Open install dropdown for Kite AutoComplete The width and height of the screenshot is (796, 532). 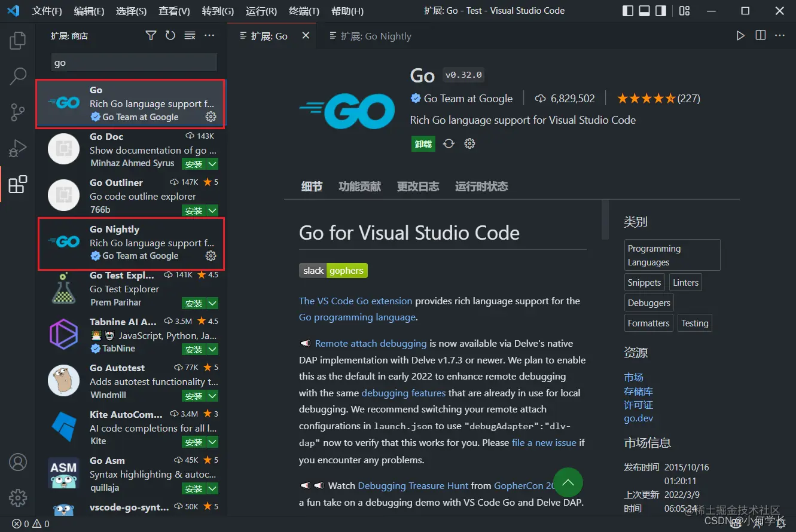[212, 442]
